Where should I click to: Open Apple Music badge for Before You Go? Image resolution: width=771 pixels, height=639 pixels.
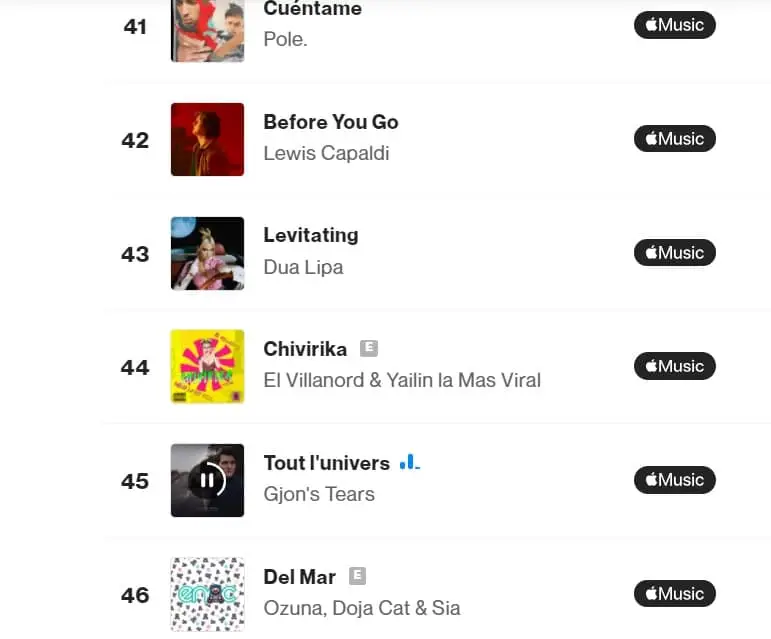(x=675, y=139)
